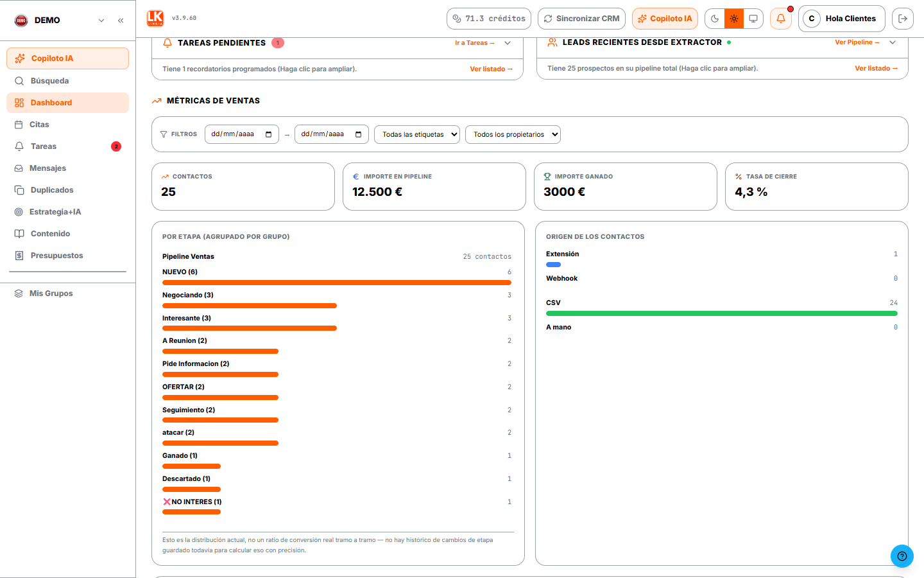The height and width of the screenshot is (578, 924).
Task: Click Sincronizar CRM button
Action: click(x=581, y=19)
